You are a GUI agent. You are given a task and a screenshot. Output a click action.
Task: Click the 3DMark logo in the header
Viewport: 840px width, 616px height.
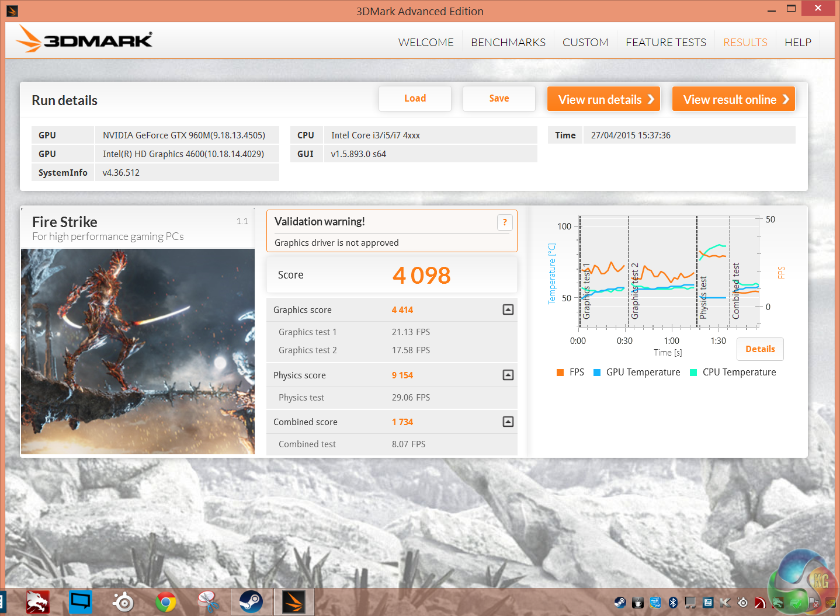84,40
